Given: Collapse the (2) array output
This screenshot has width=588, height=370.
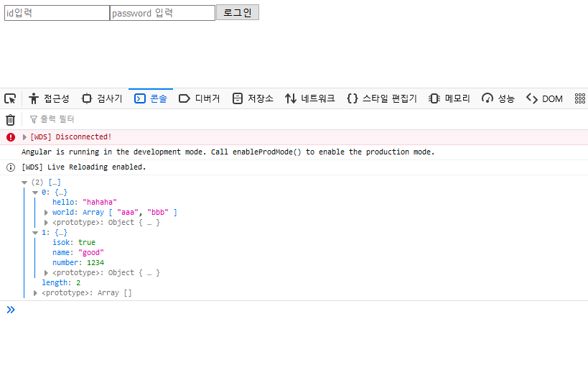Looking at the screenshot, I should pos(24,182).
